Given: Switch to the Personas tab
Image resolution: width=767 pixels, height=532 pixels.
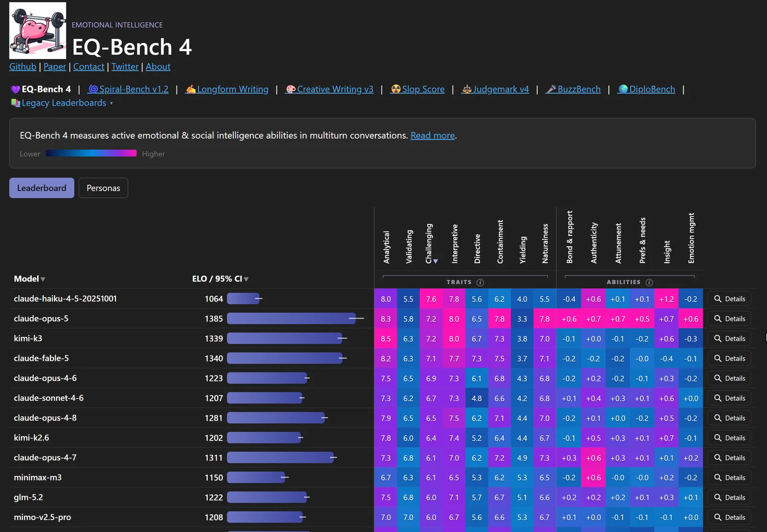Looking at the screenshot, I should click(x=104, y=188).
